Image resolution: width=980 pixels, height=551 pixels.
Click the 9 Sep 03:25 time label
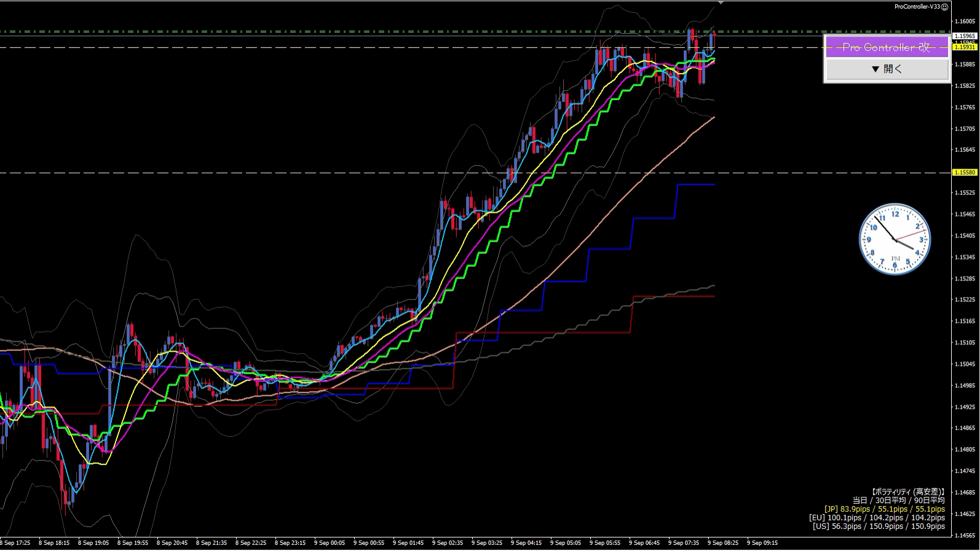tap(487, 543)
